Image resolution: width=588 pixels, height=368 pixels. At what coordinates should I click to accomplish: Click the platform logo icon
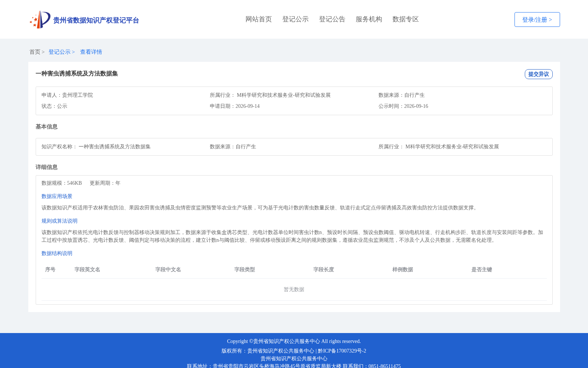(x=40, y=20)
